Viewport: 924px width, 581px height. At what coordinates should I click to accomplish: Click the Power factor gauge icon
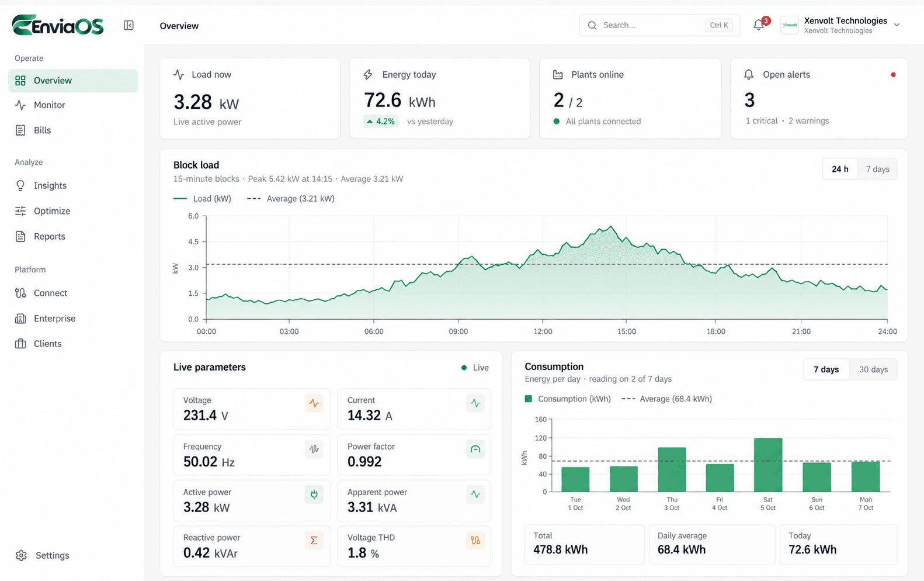[x=475, y=449]
